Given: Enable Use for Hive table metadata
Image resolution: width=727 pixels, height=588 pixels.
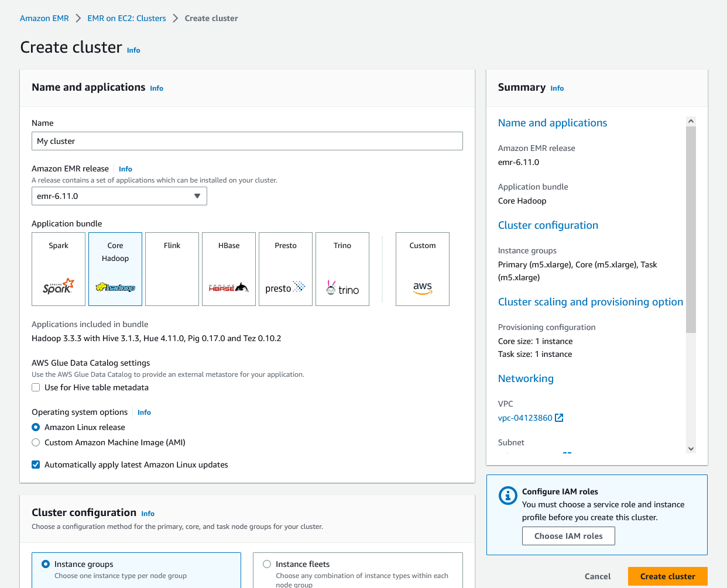Looking at the screenshot, I should click(36, 387).
